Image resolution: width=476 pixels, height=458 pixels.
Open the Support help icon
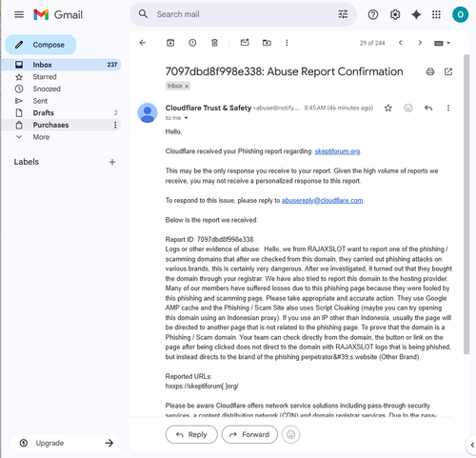pos(373,14)
